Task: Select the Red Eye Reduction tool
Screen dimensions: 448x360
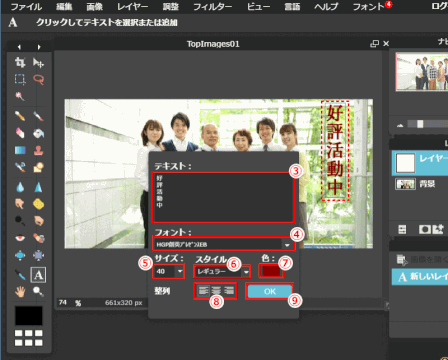Action: 20,238
